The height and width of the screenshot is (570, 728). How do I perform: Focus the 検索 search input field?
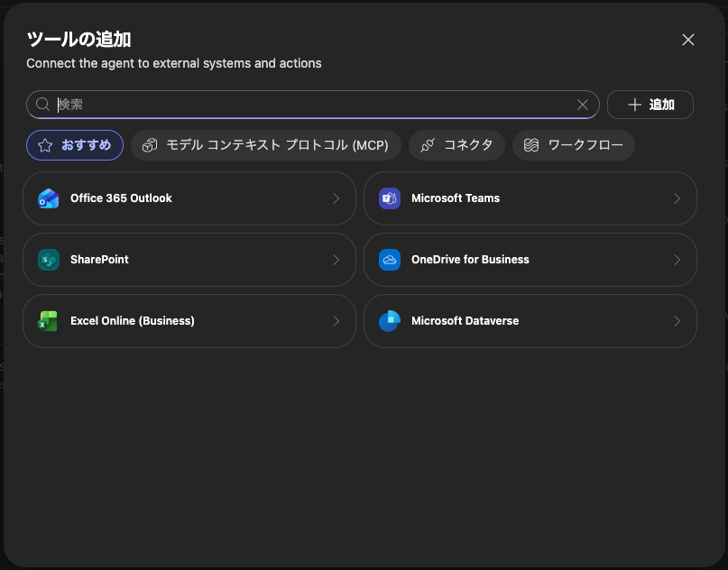point(313,105)
